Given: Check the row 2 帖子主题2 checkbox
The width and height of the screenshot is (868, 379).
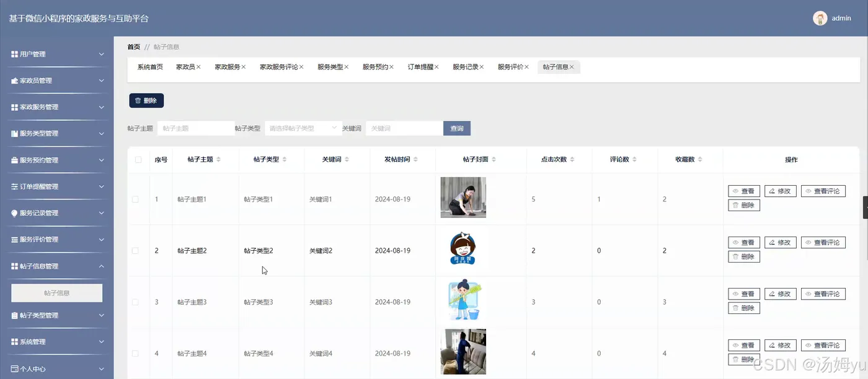Looking at the screenshot, I should click(x=135, y=251).
